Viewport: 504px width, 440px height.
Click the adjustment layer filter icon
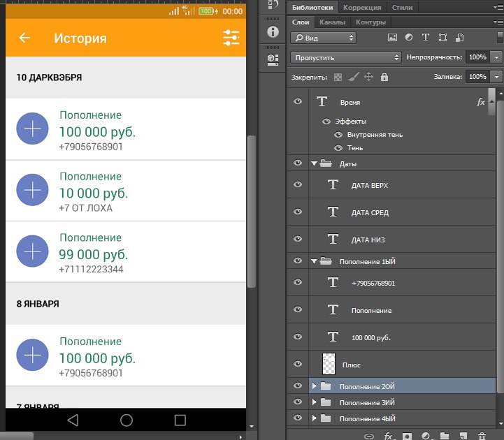(409, 38)
